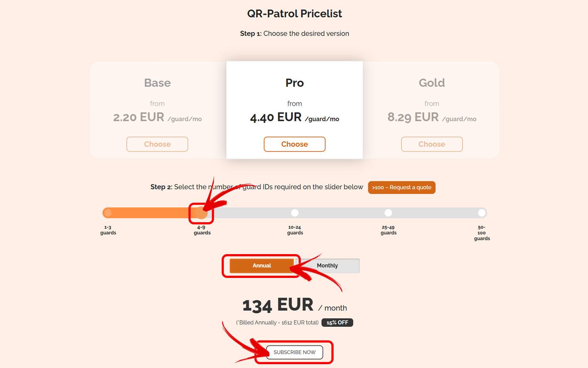Click the Gold plan card title
The width and height of the screenshot is (588, 368).
click(432, 82)
